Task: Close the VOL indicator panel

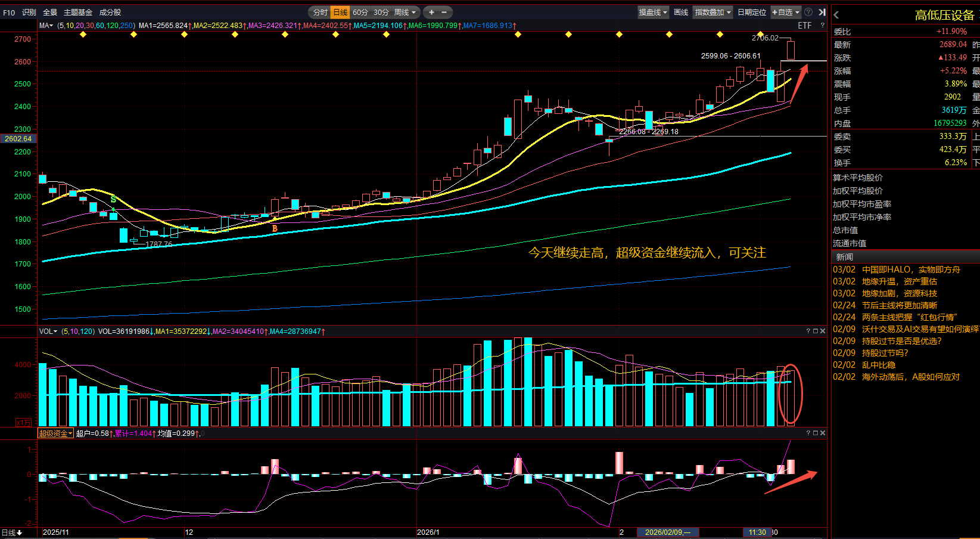Action: (x=823, y=331)
